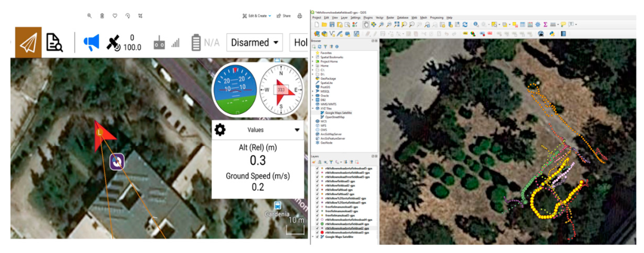644x253 pixels.
Task: Click the filter legend icon in Layers
Action: [331, 162]
